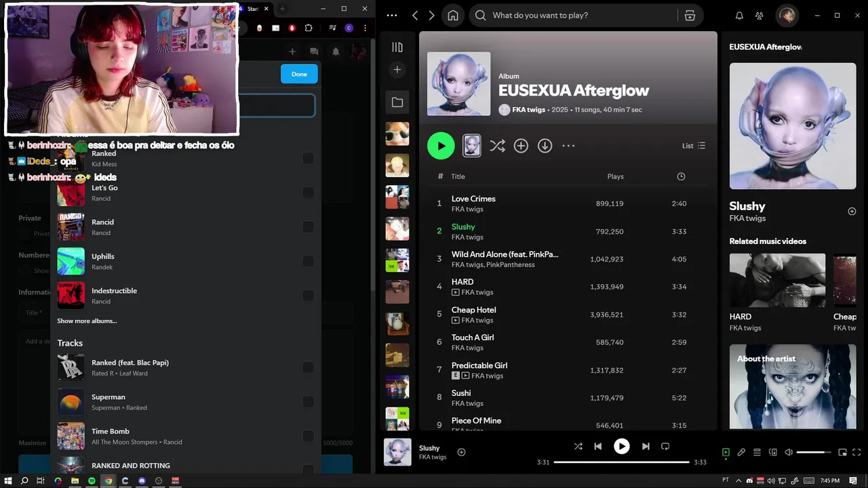
Task: Adjust the Spotify volume slider
Action: tap(814, 452)
